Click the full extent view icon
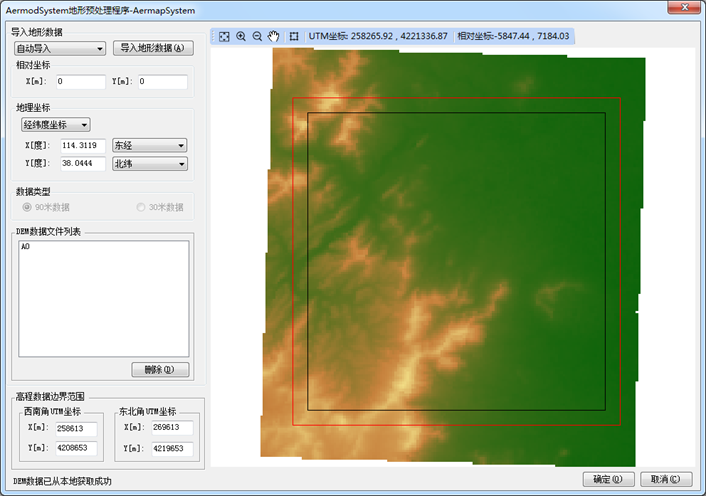Screen dimensions: 706x496 [225, 36]
